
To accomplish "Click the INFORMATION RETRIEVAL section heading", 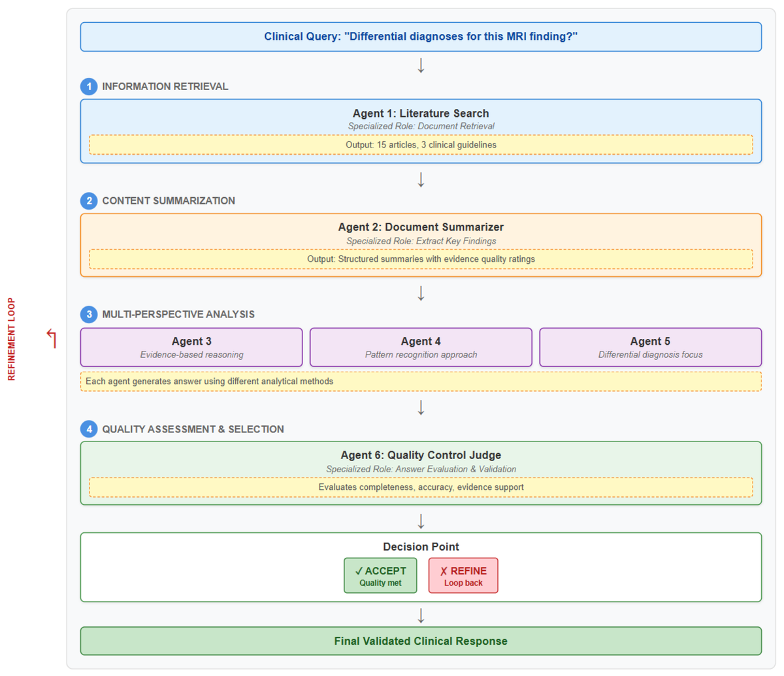I will (x=165, y=86).
